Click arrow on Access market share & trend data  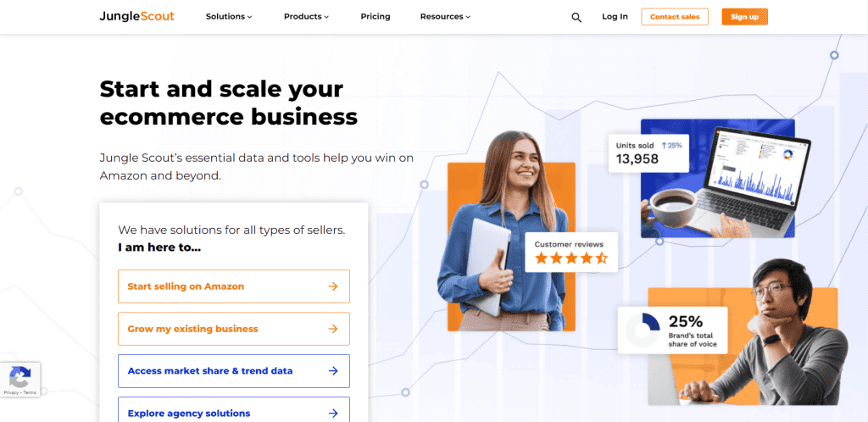click(332, 371)
